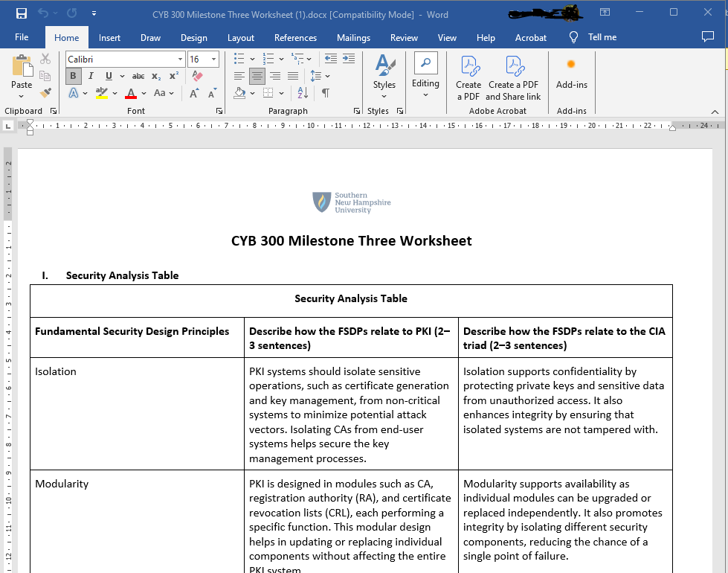Image resolution: width=728 pixels, height=573 pixels.
Task: Justify the paragraph text
Action: click(x=293, y=76)
